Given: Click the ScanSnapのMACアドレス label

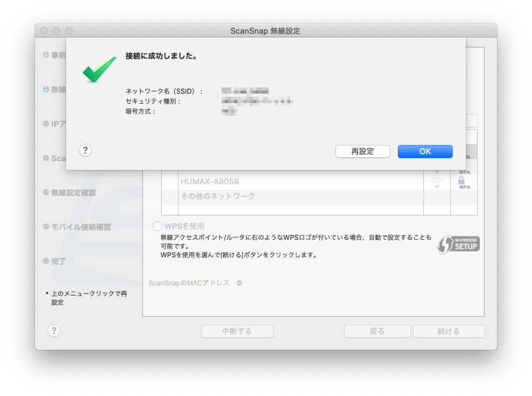Looking at the screenshot, I should tap(189, 283).
